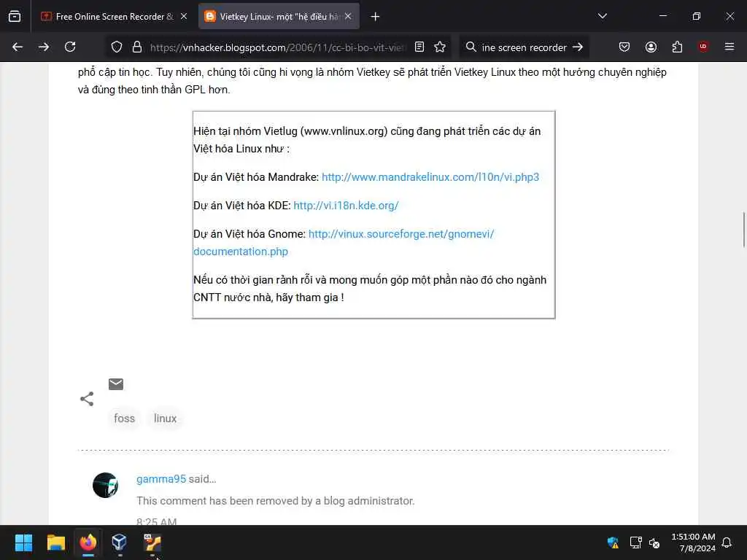Open Firefox account icon
Image resolution: width=747 pixels, height=560 pixels.
pyautogui.click(x=651, y=47)
